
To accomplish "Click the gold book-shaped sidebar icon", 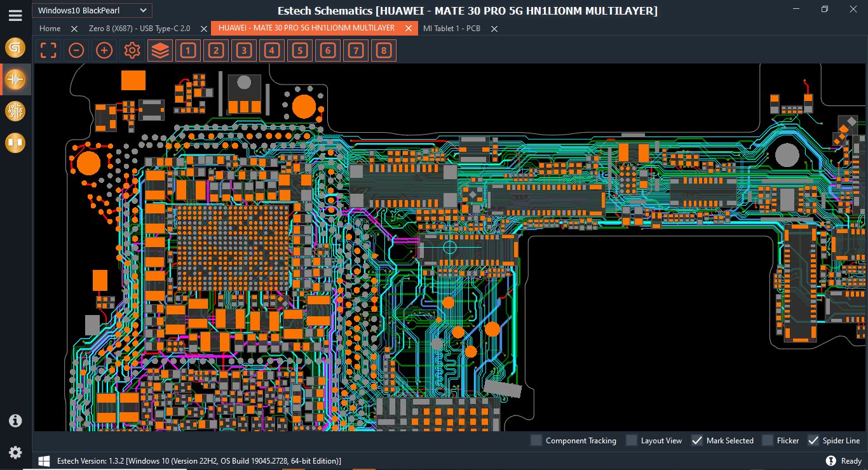I will pyautogui.click(x=15, y=143).
